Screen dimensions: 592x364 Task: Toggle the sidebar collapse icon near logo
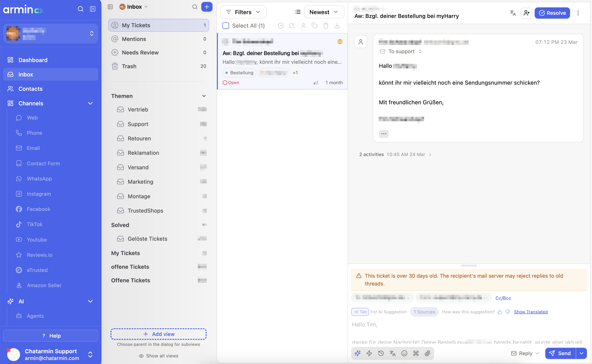(93, 9)
